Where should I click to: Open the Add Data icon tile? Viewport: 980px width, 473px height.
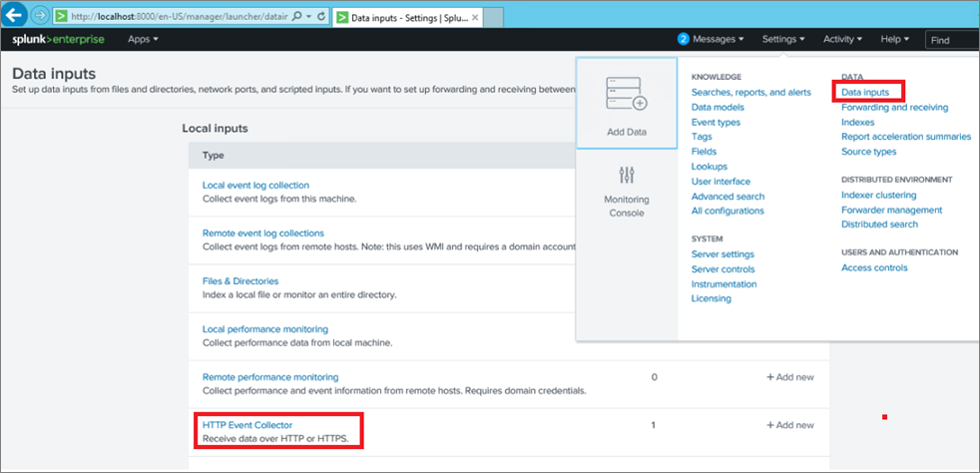[627, 104]
